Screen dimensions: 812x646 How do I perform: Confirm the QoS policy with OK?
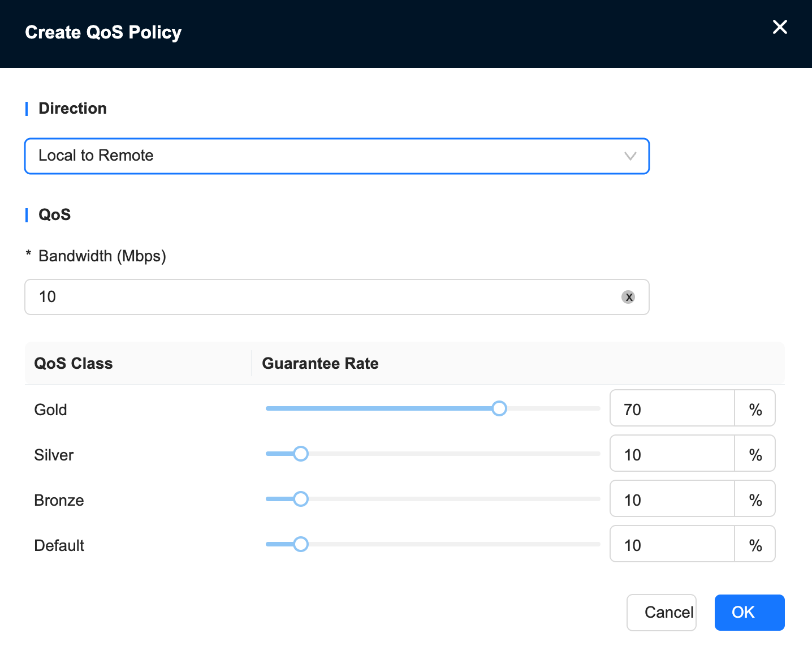coord(750,613)
